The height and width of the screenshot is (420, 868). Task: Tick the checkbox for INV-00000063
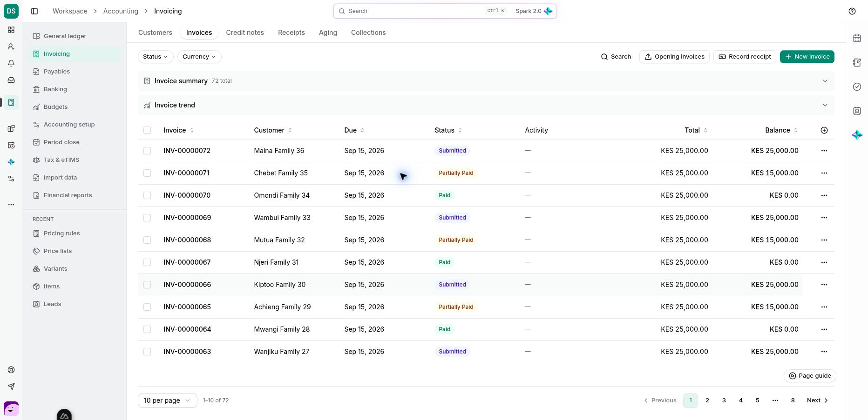[147, 352]
